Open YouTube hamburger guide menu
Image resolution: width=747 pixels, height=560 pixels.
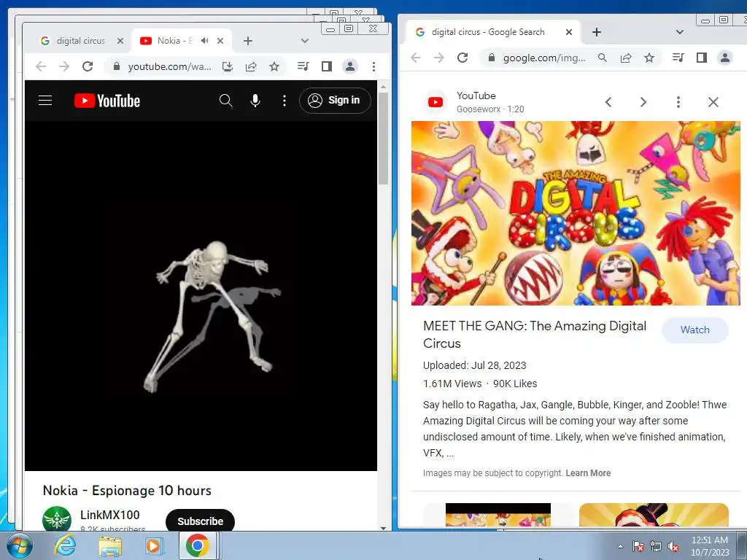click(45, 101)
